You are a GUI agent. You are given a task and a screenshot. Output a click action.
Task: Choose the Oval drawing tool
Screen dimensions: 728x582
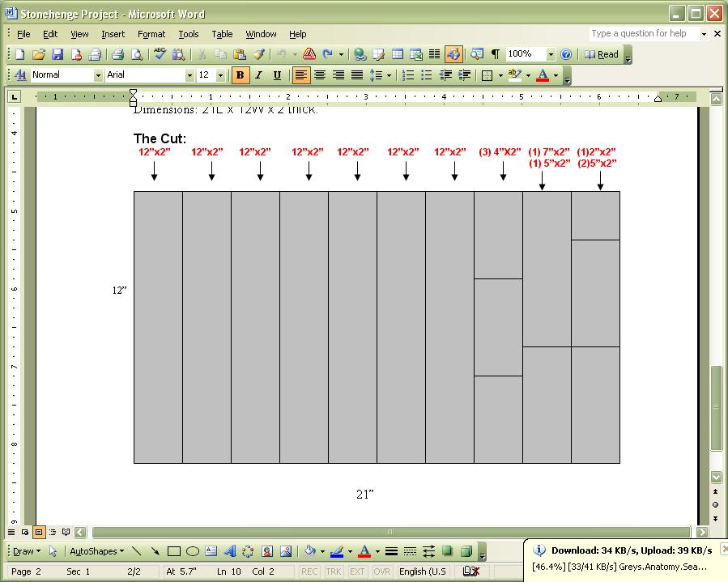click(193, 551)
